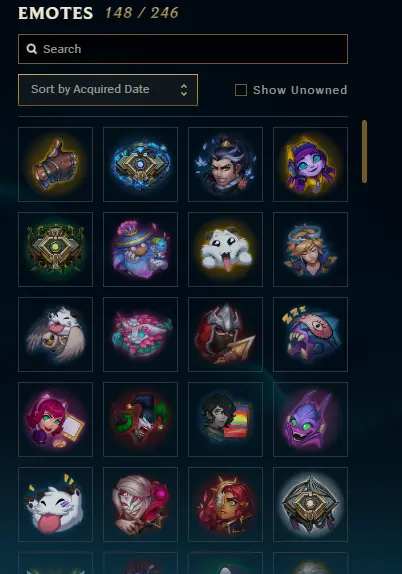Select the dark-haired man with rainbow flag emote
Image resolution: width=402 pixels, height=574 pixels.
tap(226, 419)
